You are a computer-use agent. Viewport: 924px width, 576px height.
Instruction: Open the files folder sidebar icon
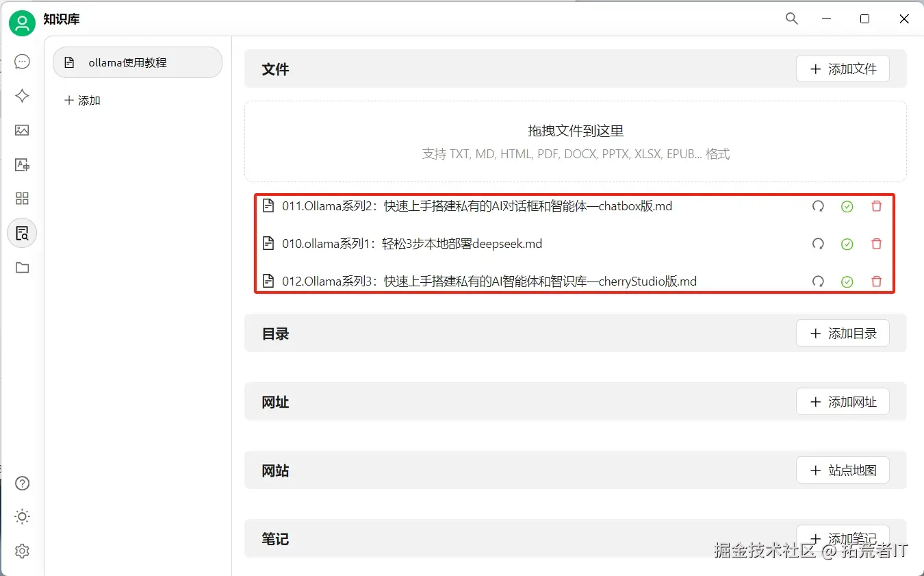tap(22, 268)
